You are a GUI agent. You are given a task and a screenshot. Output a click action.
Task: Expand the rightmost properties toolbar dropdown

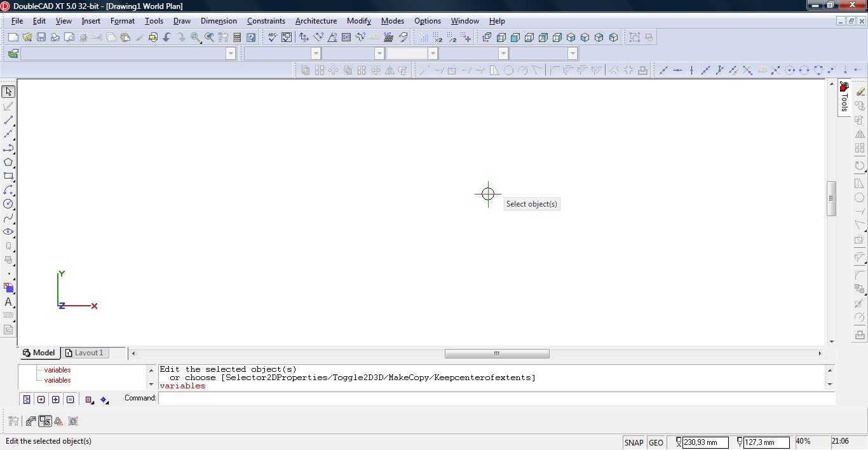(x=572, y=53)
